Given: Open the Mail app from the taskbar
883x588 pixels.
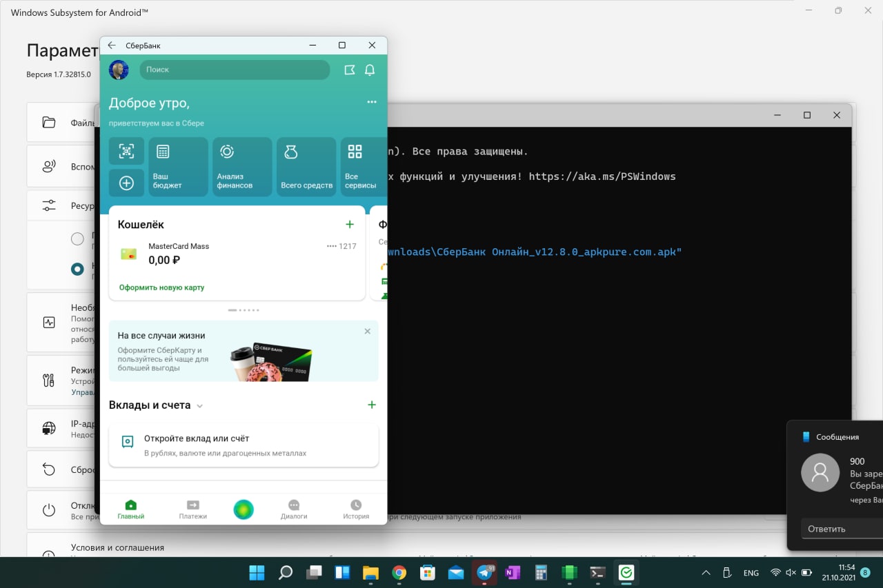Looking at the screenshot, I should 456,572.
